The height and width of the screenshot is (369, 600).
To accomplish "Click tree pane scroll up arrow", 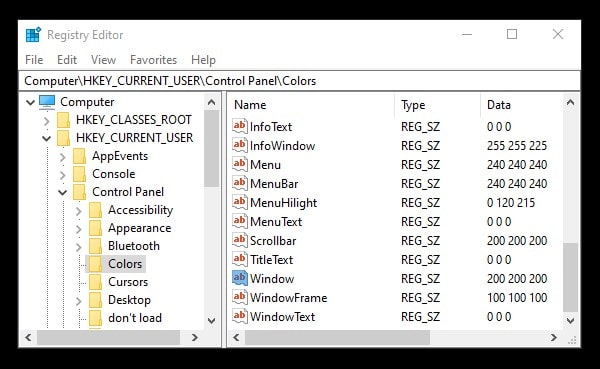I will coord(212,102).
